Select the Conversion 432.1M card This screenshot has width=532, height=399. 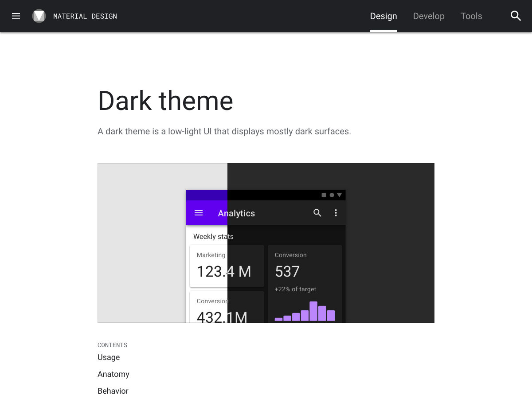[x=227, y=307]
